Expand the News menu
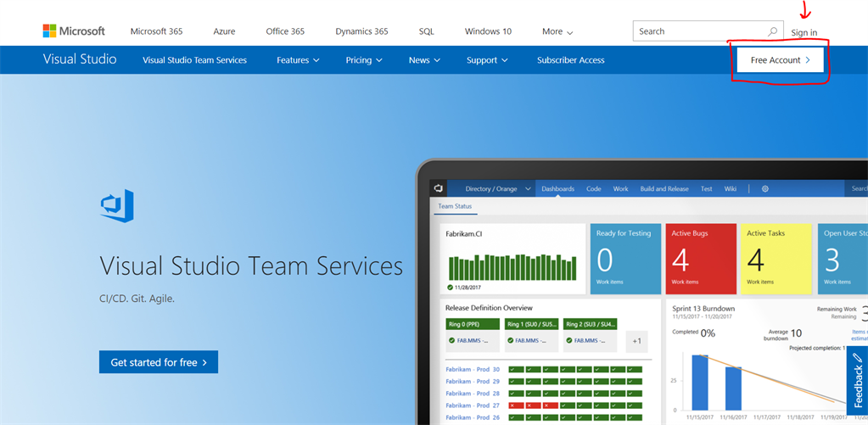868x425 pixels. pos(424,59)
